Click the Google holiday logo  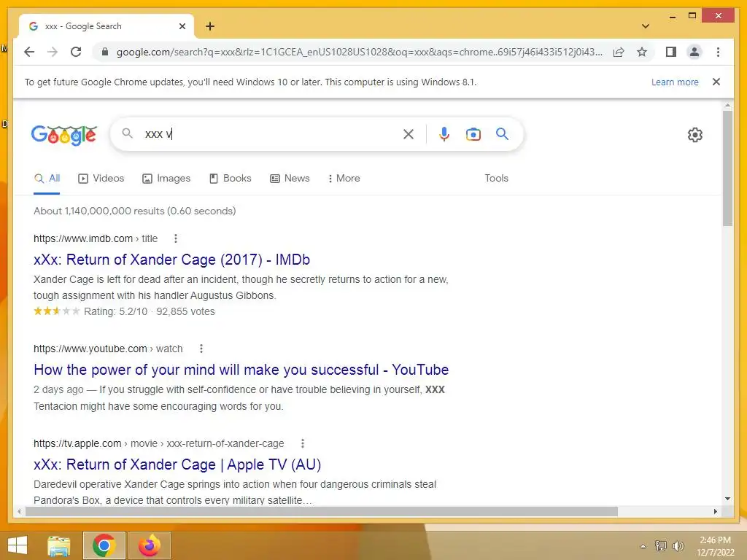[64, 135]
